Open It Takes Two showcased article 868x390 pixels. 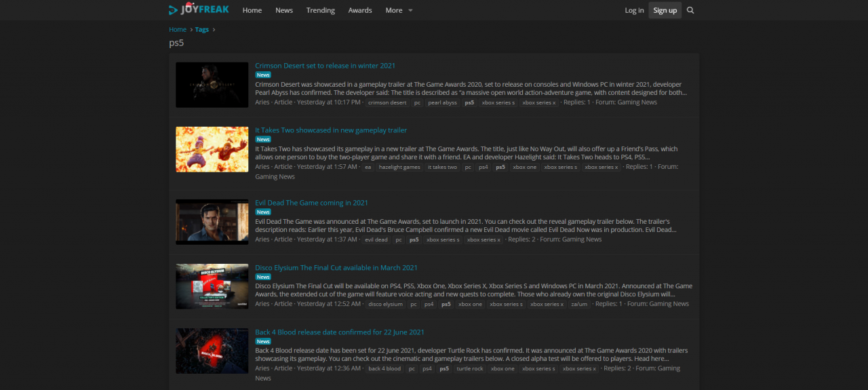(331, 130)
